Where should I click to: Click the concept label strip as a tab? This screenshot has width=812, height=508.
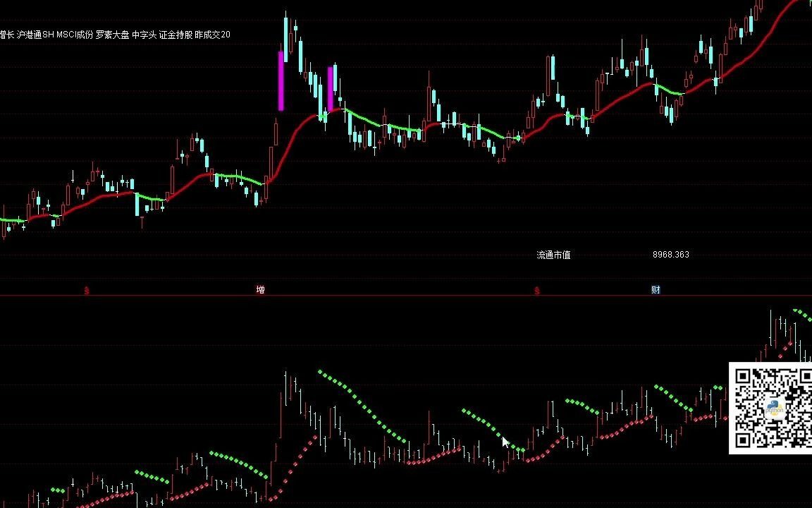(116, 34)
